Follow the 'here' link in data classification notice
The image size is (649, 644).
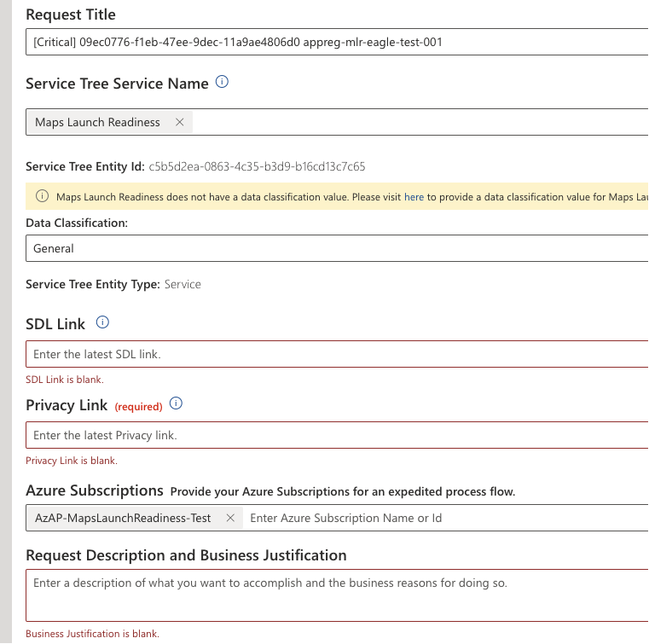pos(414,197)
